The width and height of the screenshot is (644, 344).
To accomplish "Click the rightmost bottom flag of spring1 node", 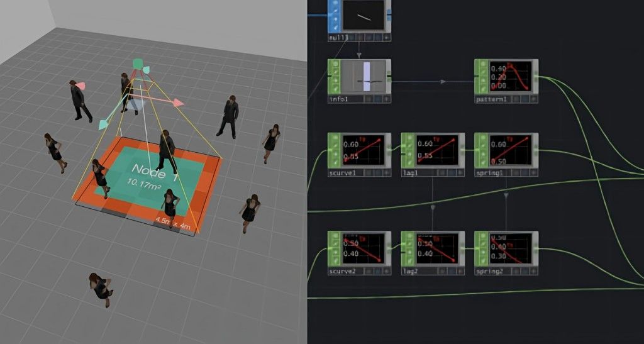I will tap(533, 173).
